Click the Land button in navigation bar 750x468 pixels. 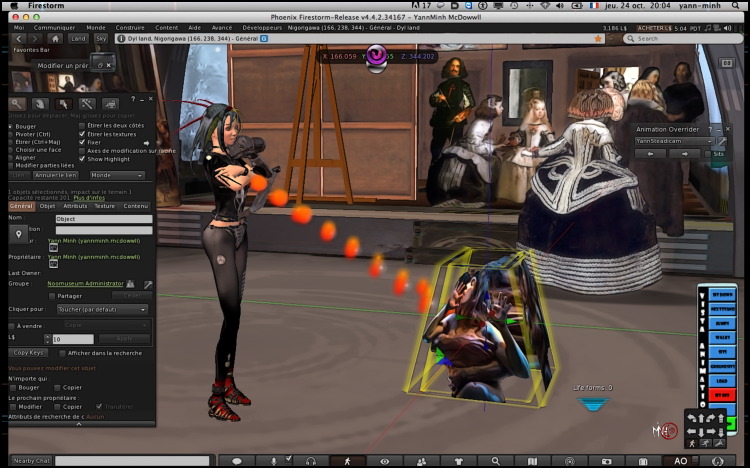[78, 39]
